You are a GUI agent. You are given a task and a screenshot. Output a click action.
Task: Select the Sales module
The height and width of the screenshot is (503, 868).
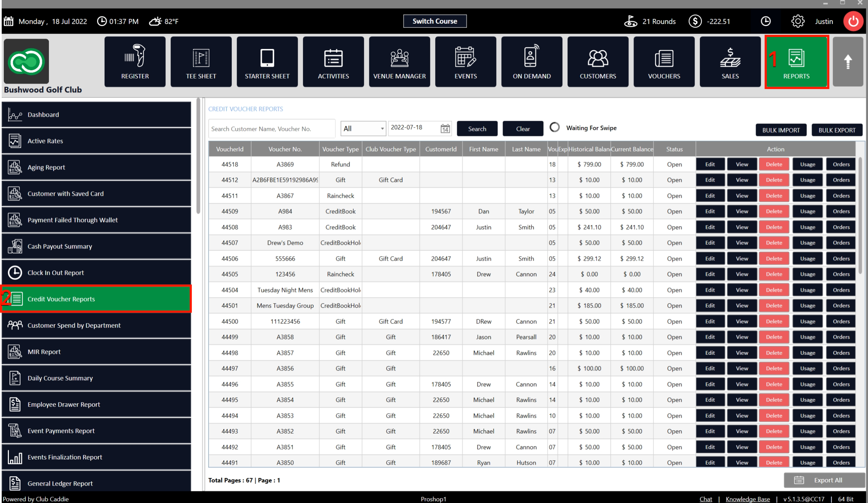tap(731, 62)
